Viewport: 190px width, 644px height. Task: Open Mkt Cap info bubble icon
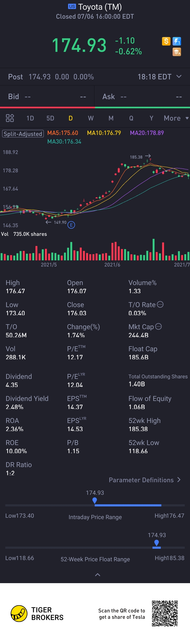(x=159, y=326)
